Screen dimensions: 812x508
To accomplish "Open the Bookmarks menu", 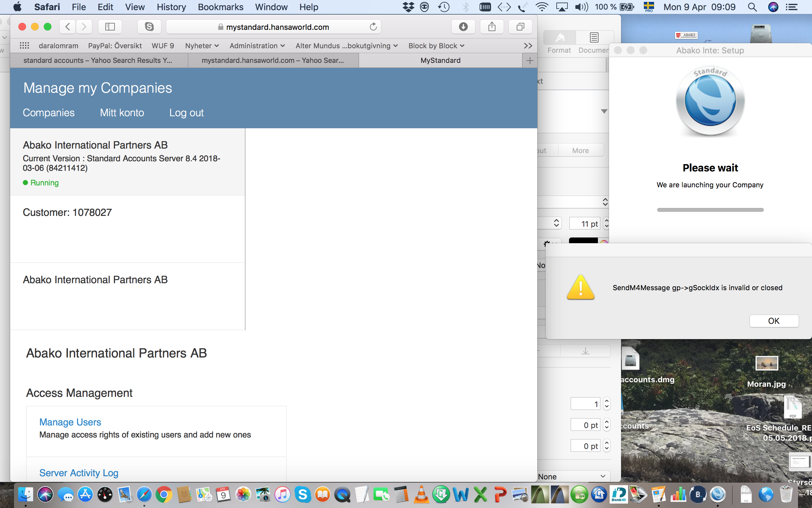I will [220, 7].
